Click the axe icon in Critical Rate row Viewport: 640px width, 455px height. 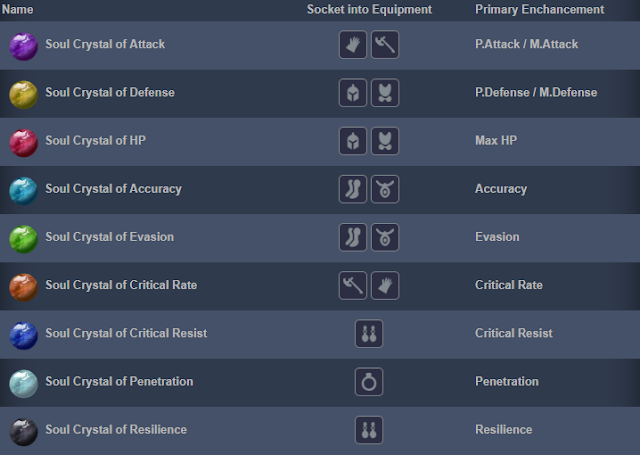tap(353, 285)
